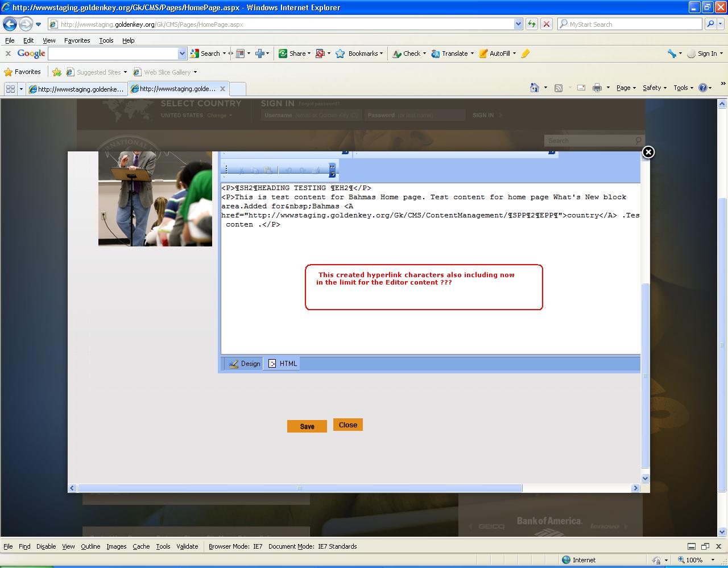Click the orange Save button
This screenshot has width=728, height=568.
pos(307,426)
